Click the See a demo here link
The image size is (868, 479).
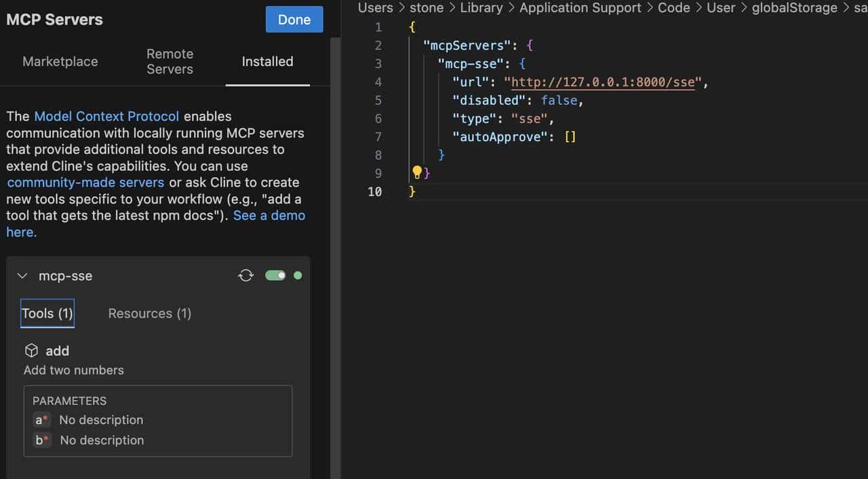click(269, 215)
